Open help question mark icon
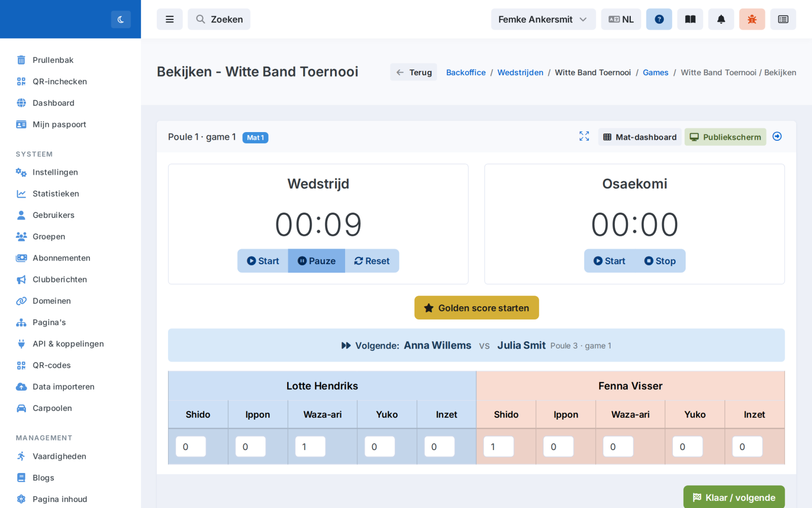The image size is (812, 508). (x=659, y=19)
